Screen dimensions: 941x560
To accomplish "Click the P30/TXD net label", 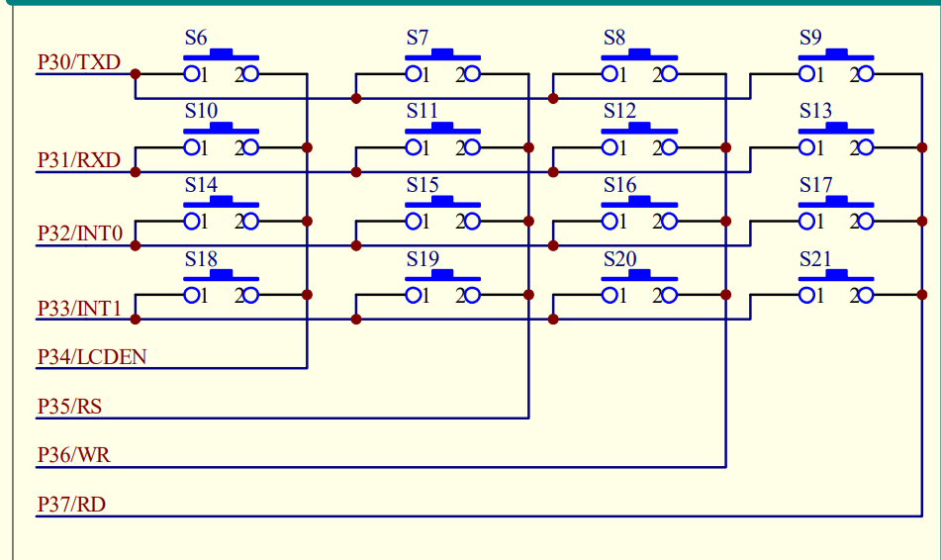I will (x=78, y=61).
